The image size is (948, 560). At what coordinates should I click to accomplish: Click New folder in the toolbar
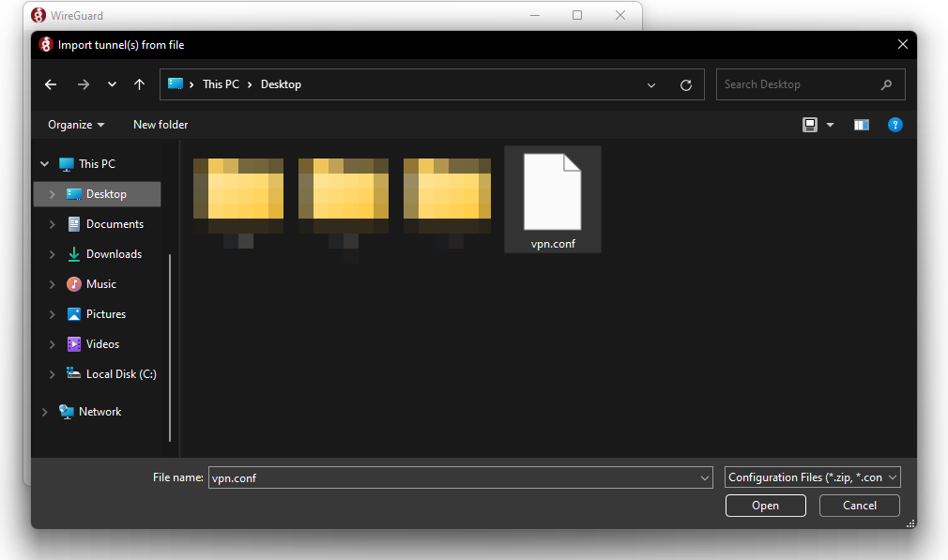click(x=161, y=125)
